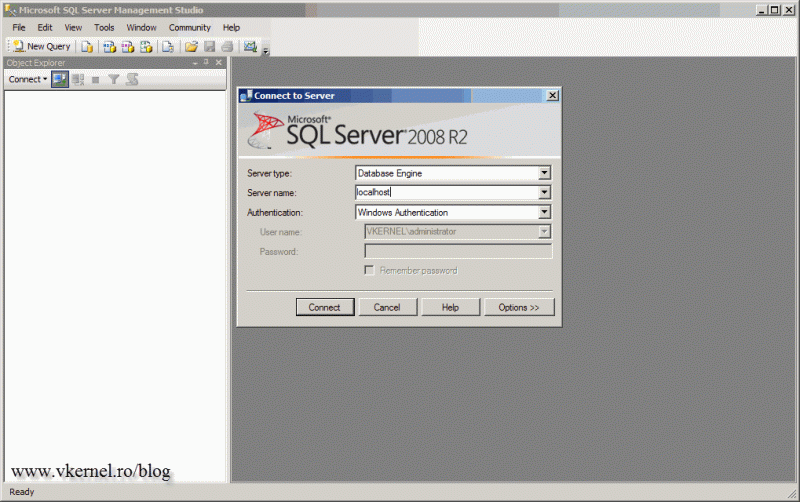Click the Password input field

pyautogui.click(x=458, y=251)
